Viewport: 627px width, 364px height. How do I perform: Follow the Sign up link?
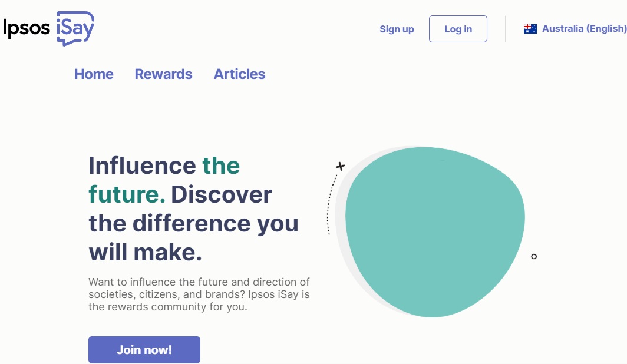[397, 29]
